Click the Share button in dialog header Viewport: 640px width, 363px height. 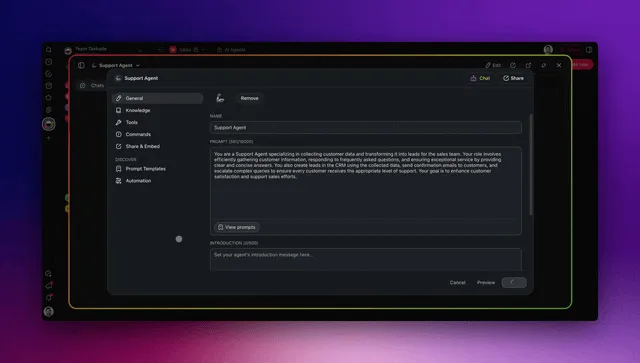point(513,78)
